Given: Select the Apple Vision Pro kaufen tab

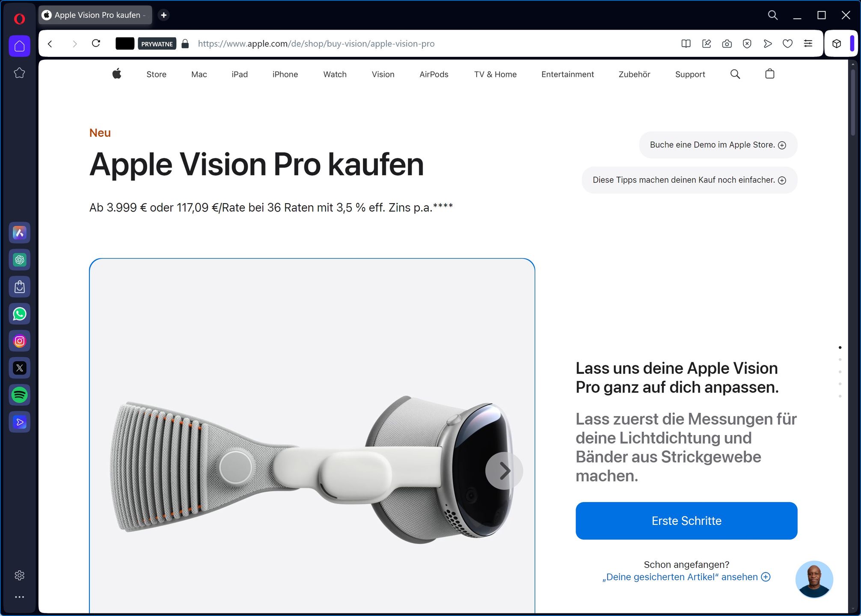Looking at the screenshot, I should coord(95,15).
